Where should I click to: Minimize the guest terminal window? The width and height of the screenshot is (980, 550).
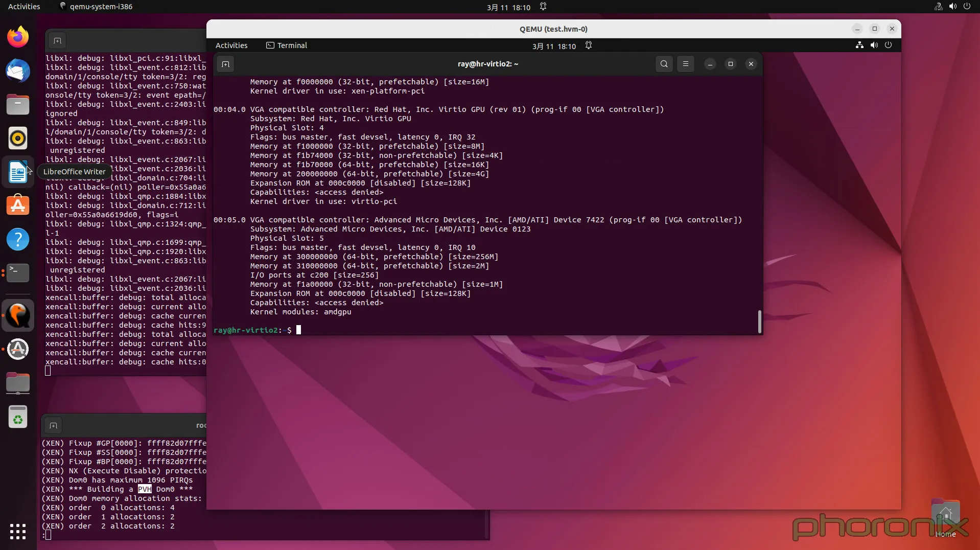point(710,64)
